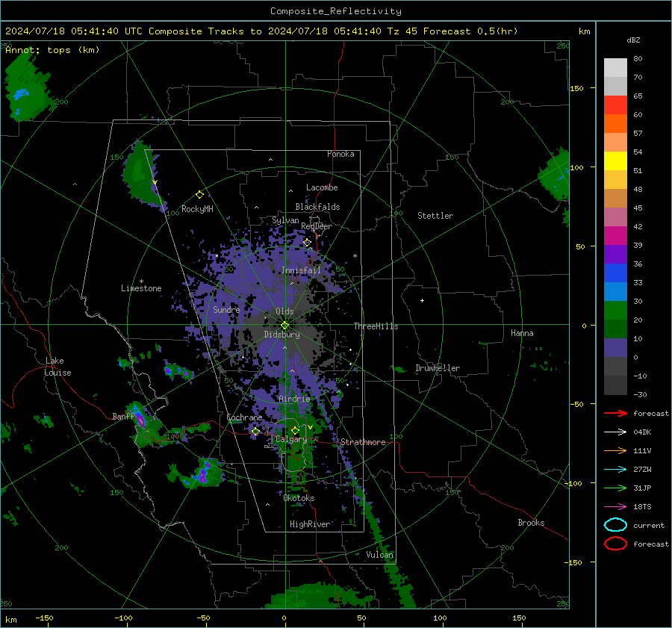The image size is (672, 628).
Task: Click the red 65-60 dBZ swatch
Action: click(615, 105)
